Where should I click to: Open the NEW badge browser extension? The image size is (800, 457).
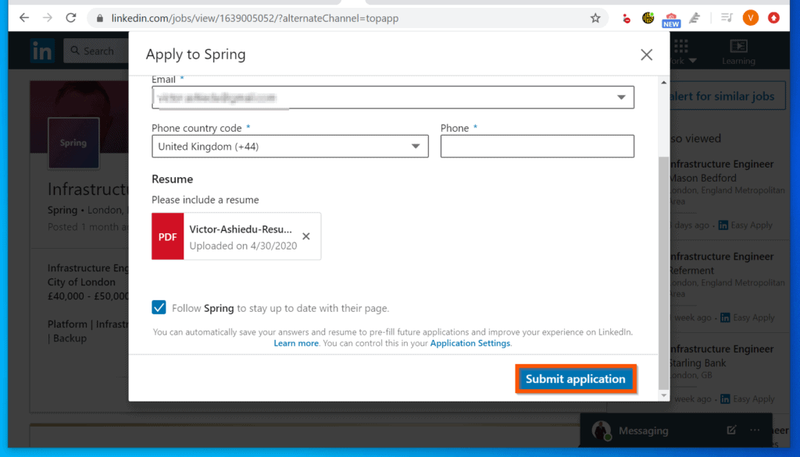pyautogui.click(x=671, y=19)
